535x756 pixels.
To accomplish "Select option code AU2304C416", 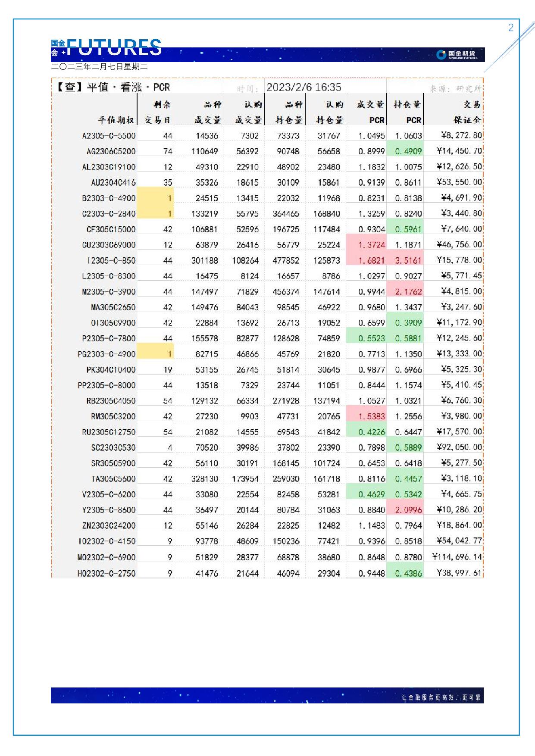I will (113, 182).
